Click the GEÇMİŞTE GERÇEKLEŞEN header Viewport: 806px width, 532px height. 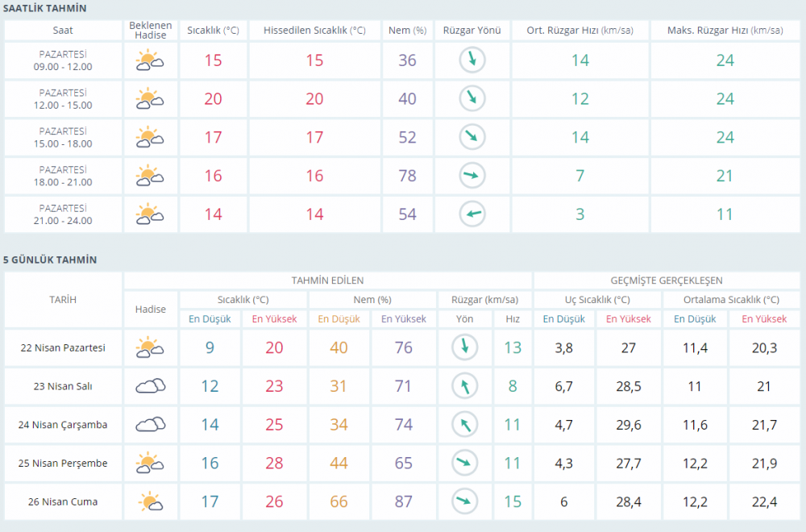tap(667, 281)
